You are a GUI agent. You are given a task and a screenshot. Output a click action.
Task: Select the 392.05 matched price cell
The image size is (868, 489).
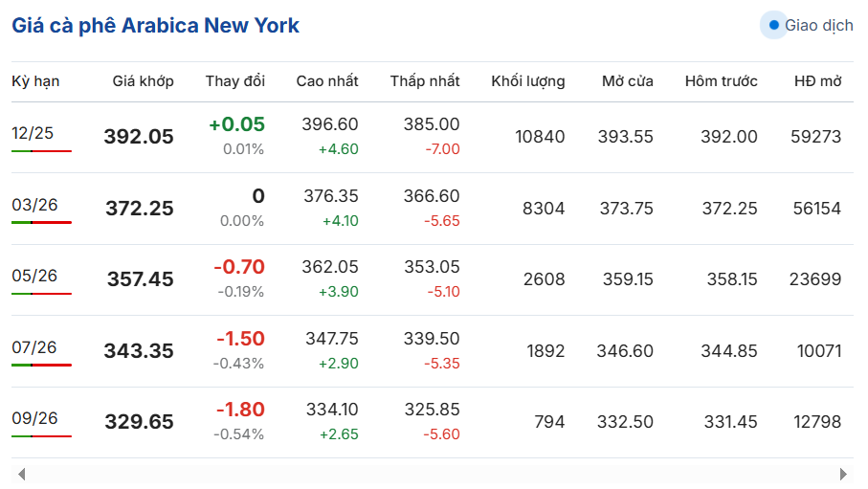[139, 137]
